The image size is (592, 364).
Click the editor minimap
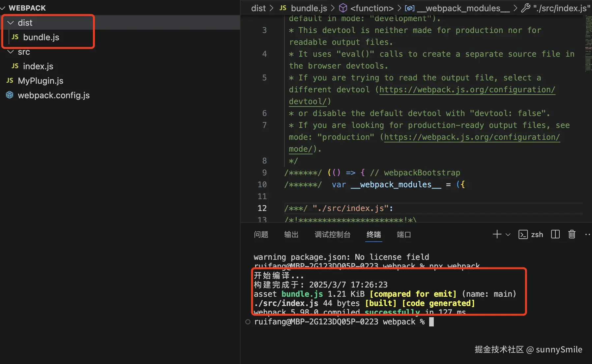(588, 44)
